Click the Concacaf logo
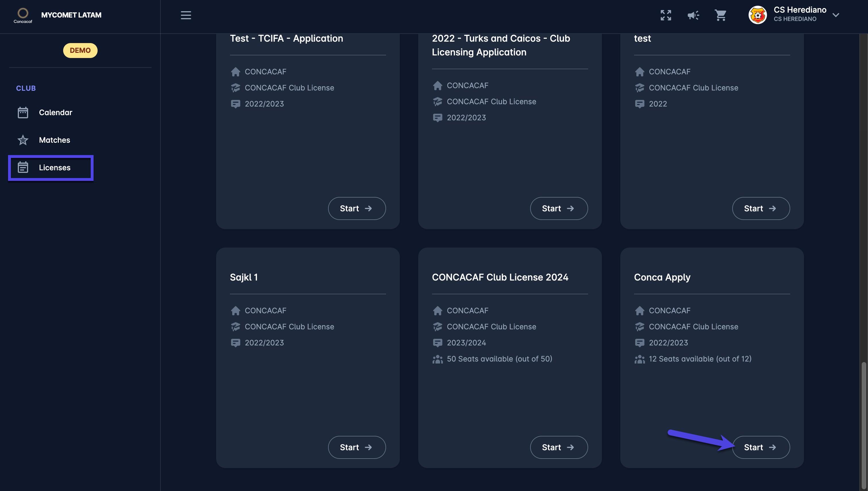 point(23,15)
